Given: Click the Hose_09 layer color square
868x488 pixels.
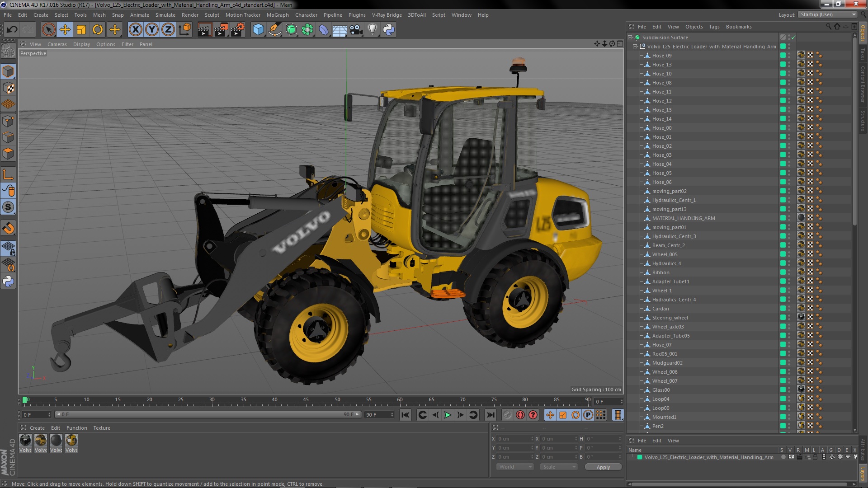Looking at the screenshot, I should [x=783, y=56].
